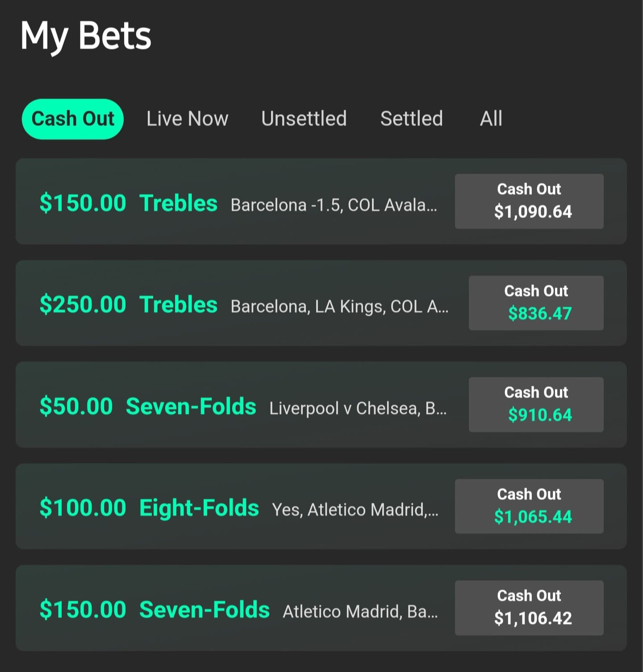Cash out the $150.00 Seven-Folds for $1,106.42
643x672 pixels.
coord(529,608)
